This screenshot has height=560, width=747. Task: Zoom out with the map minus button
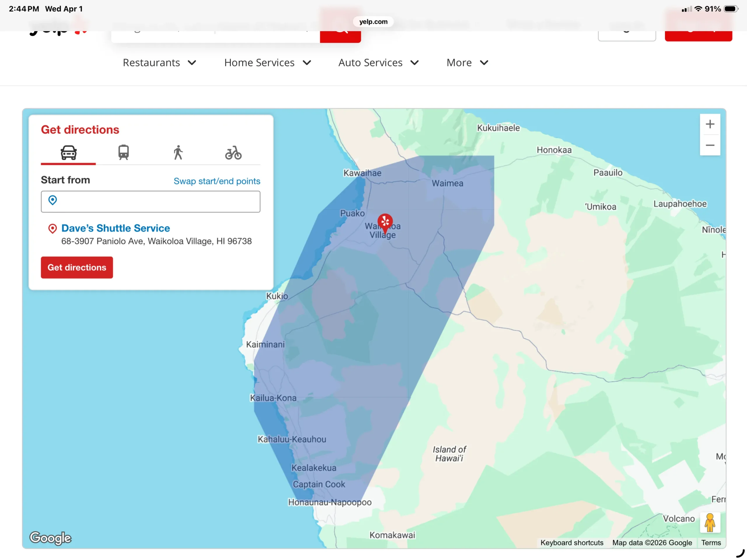point(710,145)
